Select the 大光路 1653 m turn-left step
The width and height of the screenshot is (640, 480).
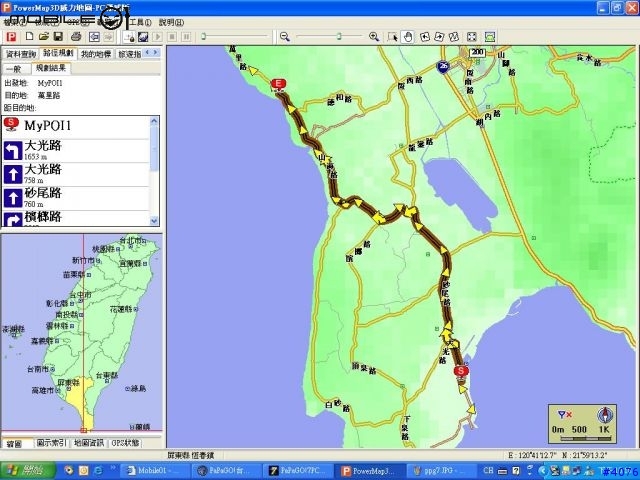pos(76,151)
